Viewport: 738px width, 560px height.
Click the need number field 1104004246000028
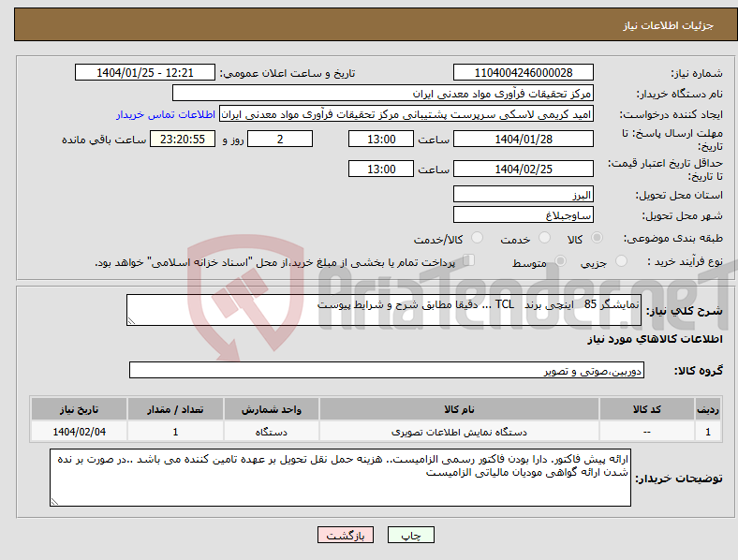[x=524, y=72]
